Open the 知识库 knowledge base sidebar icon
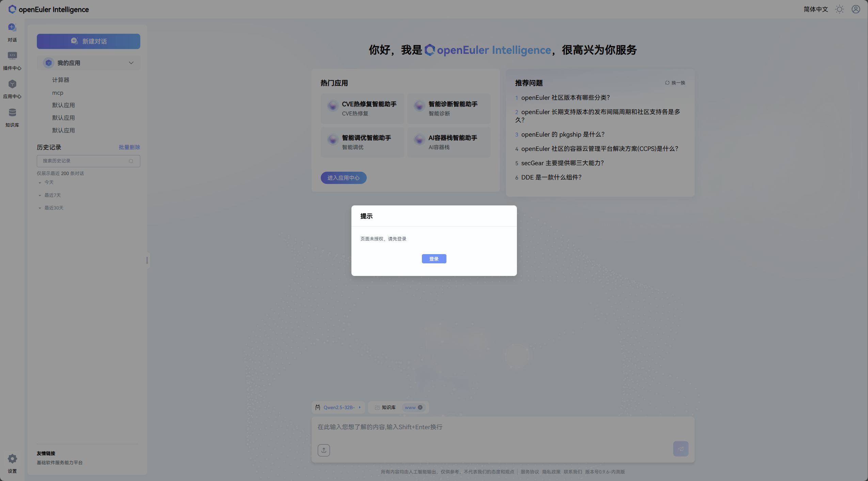This screenshot has width=868, height=481. click(12, 113)
